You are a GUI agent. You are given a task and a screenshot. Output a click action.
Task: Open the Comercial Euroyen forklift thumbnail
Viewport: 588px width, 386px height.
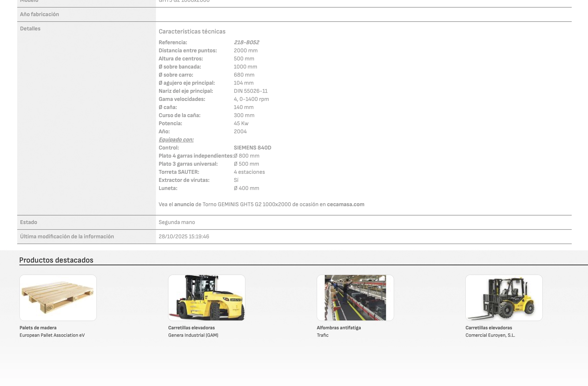point(504,298)
